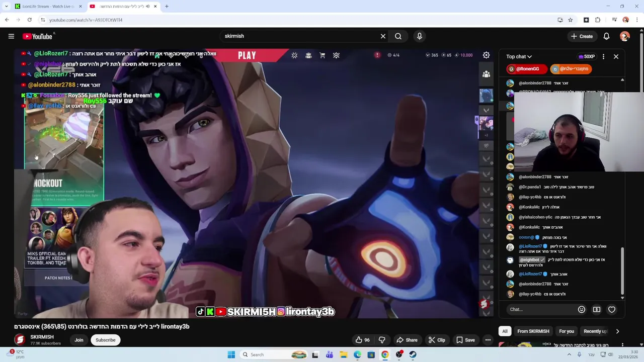The image size is (644, 362).
Task: Show hidden system tray icons
Action: coord(570,354)
